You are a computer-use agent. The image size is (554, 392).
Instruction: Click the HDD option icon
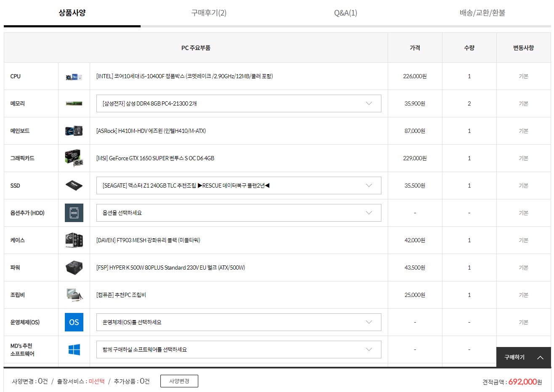[74, 213]
